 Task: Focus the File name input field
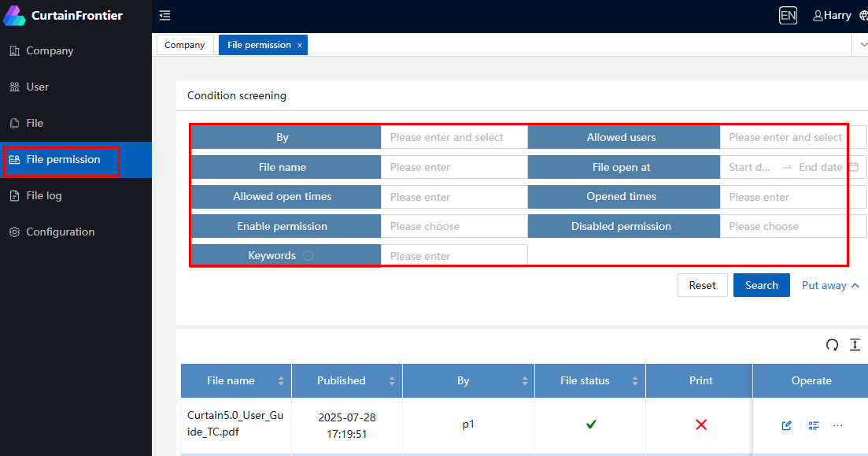[454, 167]
